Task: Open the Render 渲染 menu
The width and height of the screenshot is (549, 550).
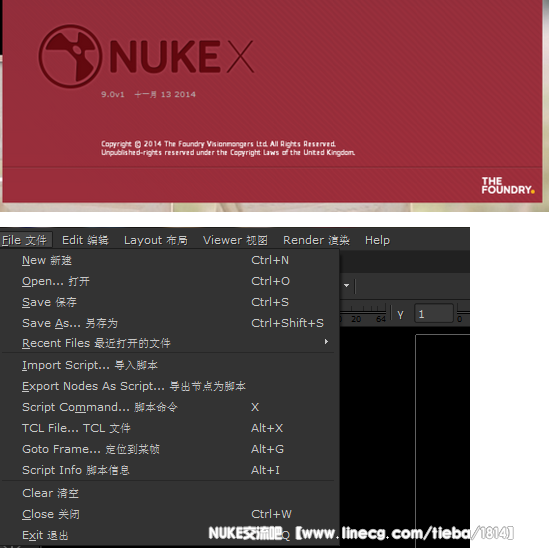Action: click(316, 240)
